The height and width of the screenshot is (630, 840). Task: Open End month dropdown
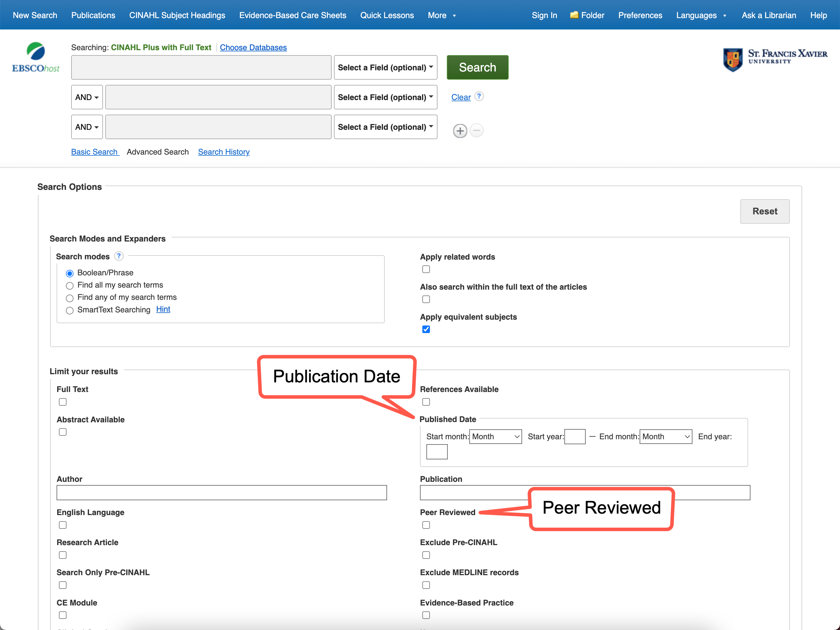666,437
